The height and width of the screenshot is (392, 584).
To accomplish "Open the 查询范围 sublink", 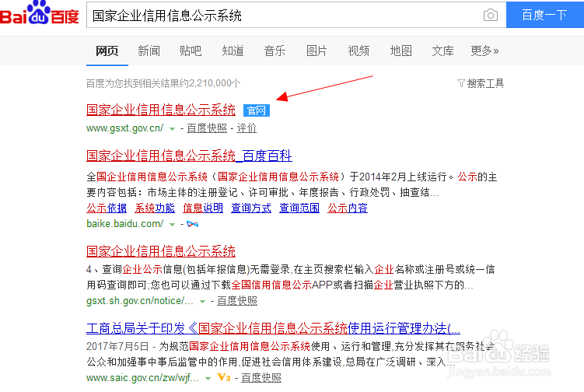I will (299, 208).
